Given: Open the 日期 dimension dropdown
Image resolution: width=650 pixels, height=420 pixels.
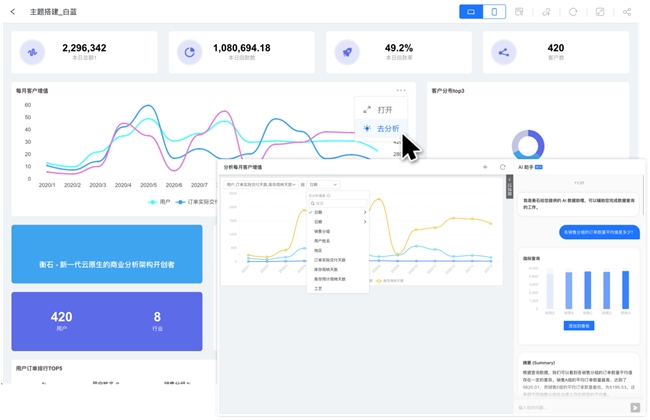Looking at the screenshot, I should [x=323, y=185].
